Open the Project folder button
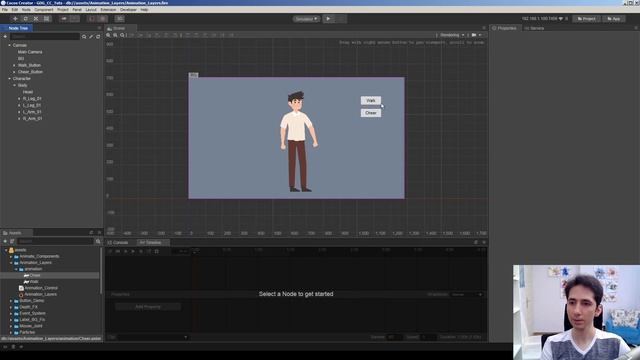 tap(586, 19)
